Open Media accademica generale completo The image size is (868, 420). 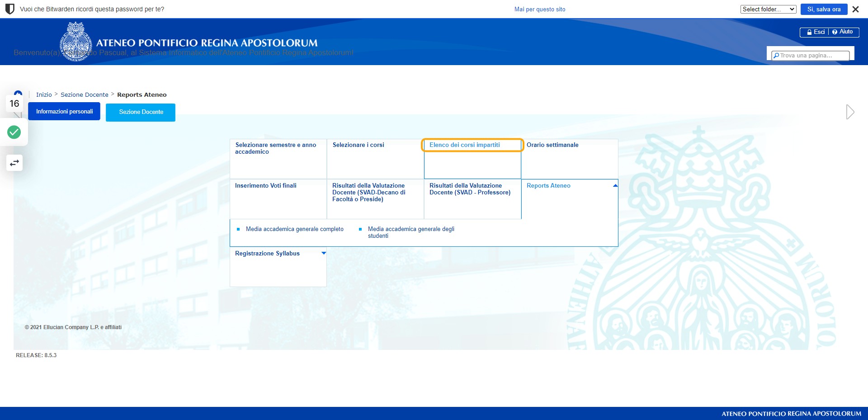(x=295, y=229)
